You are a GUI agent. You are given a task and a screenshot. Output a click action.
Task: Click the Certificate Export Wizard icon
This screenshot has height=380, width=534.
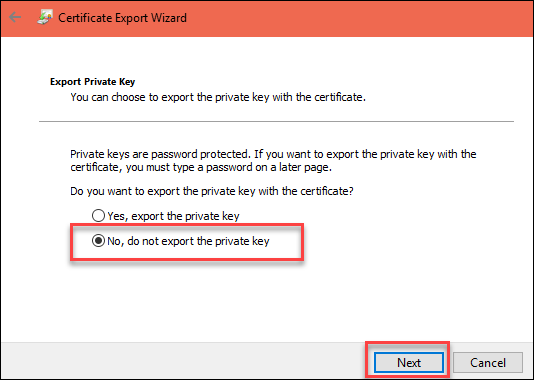point(45,17)
